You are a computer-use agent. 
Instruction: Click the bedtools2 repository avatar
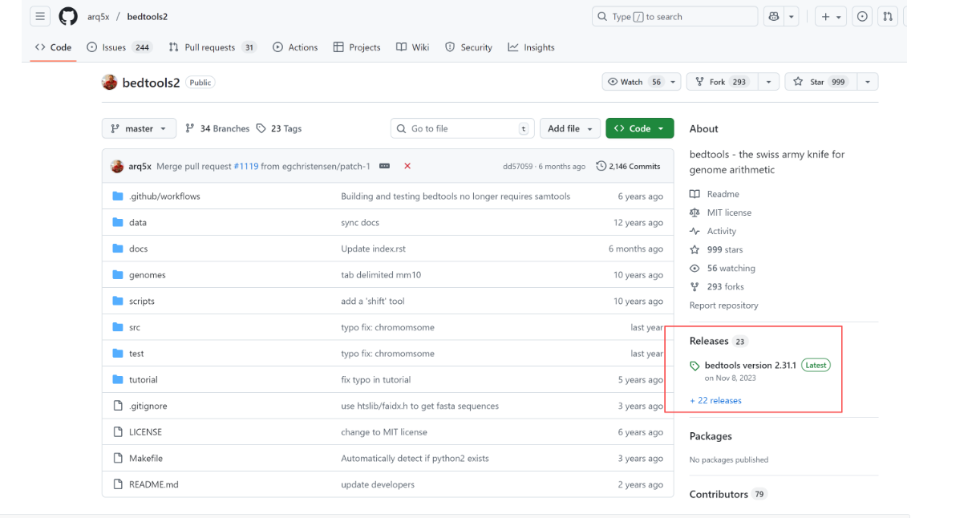tap(110, 82)
